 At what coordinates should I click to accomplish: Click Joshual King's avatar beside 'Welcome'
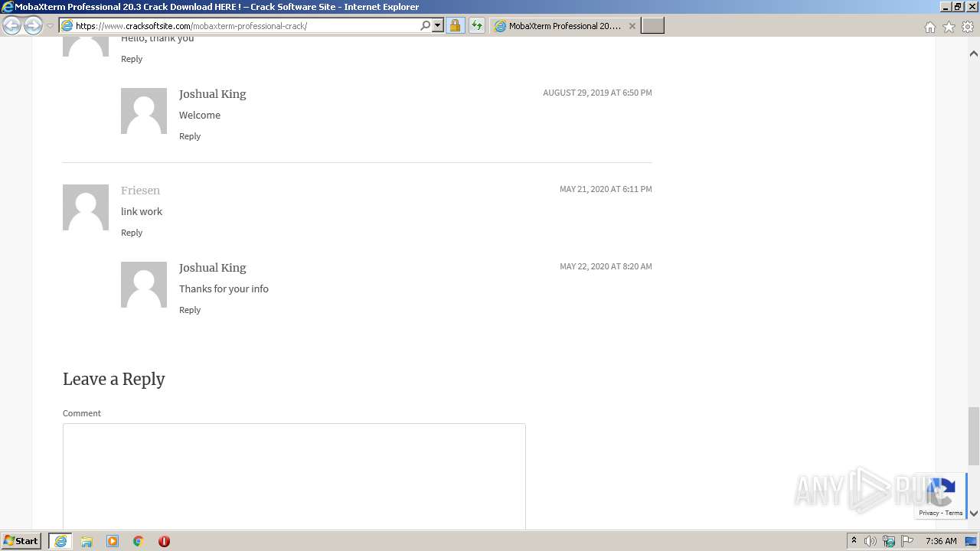click(144, 111)
